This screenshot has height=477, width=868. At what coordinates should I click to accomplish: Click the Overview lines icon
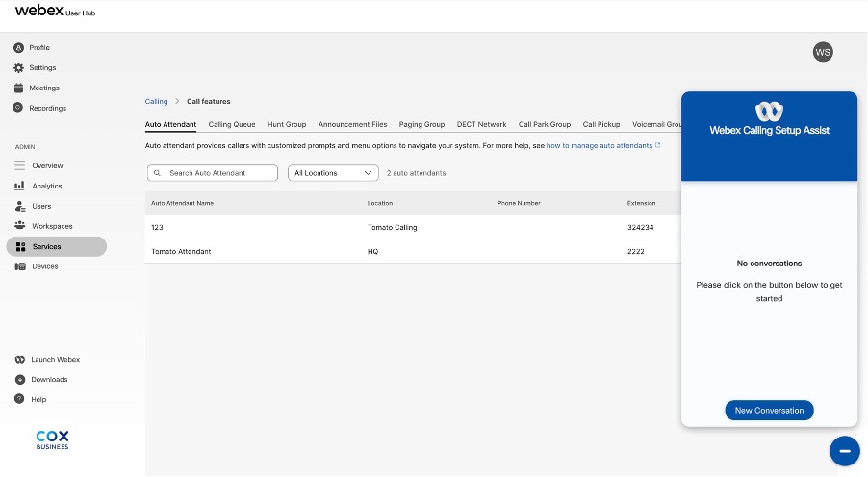tap(20, 165)
